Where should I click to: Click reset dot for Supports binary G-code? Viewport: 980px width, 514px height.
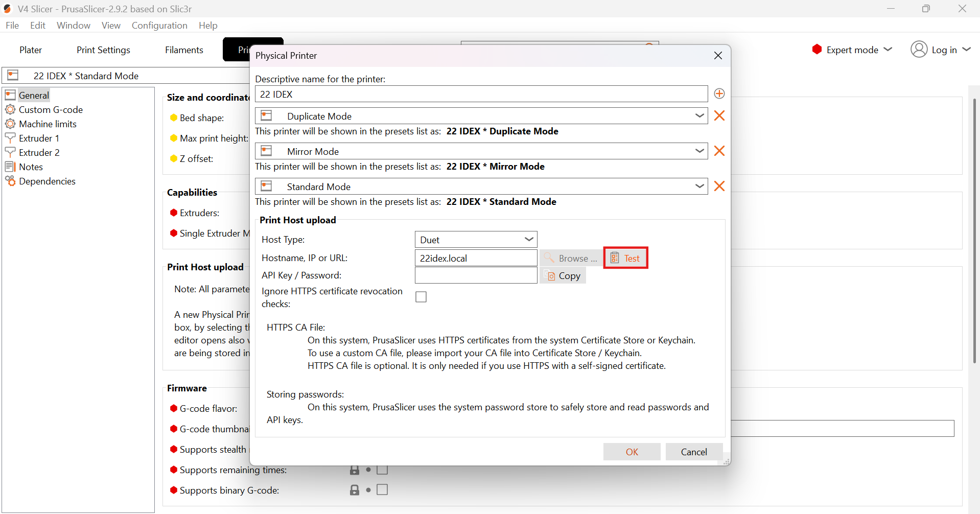pyautogui.click(x=368, y=490)
